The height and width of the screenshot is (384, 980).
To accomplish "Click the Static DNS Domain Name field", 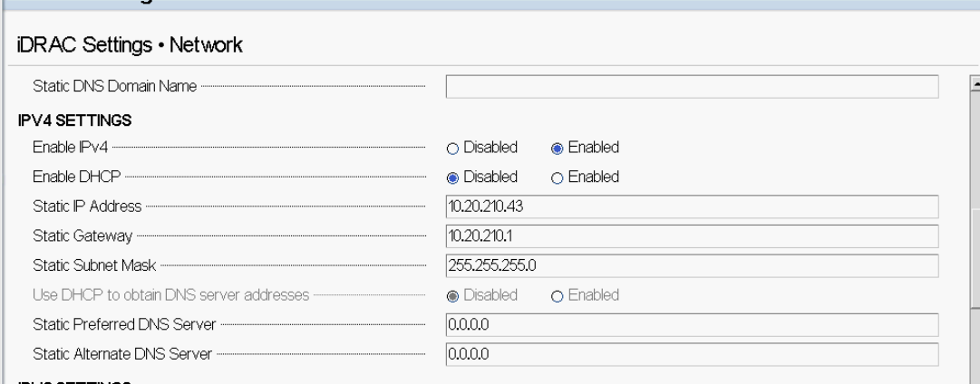I will pyautogui.click(x=692, y=86).
